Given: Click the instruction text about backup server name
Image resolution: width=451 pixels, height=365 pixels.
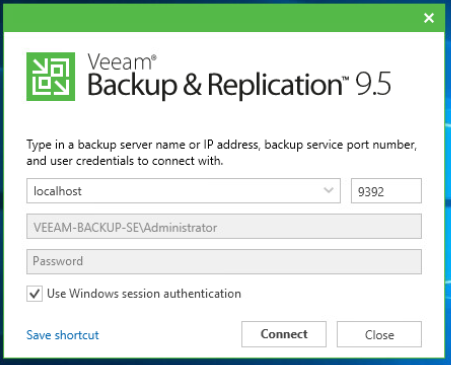Looking at the screenshot, I should (x=222, y=153).
